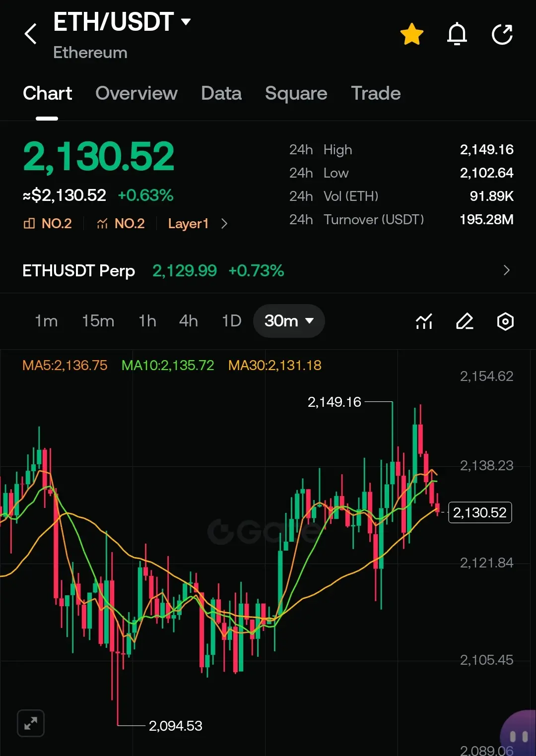Tap the MA5:2,136.75 indicator label
This screenshot has width=536, height=756.
(65, 366)
